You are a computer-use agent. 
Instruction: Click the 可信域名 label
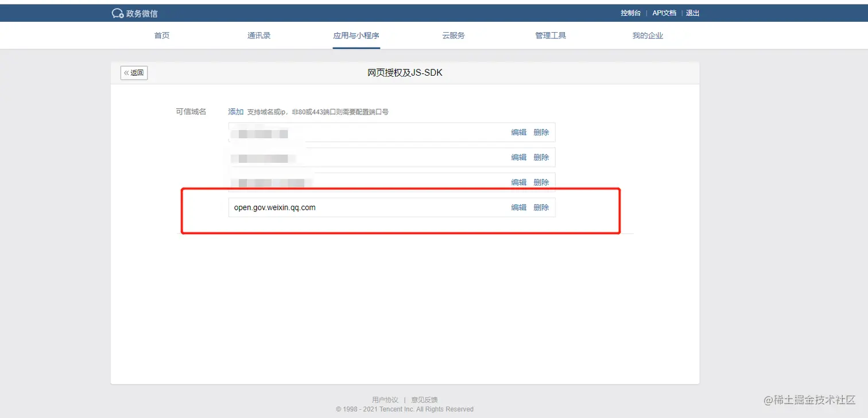(x=191, y=112)
